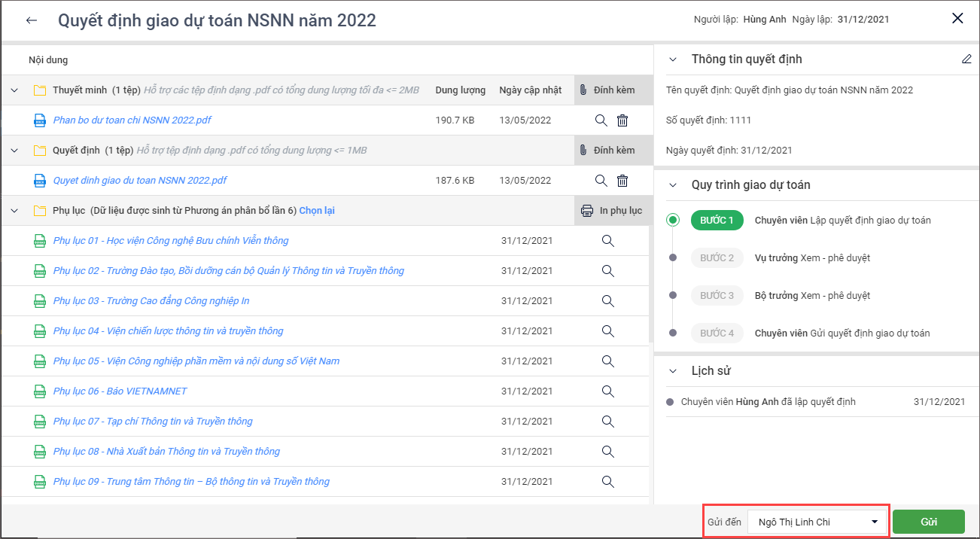
Task: Click magnifier icon for Phụ lục 06 row
Action: 608,391
